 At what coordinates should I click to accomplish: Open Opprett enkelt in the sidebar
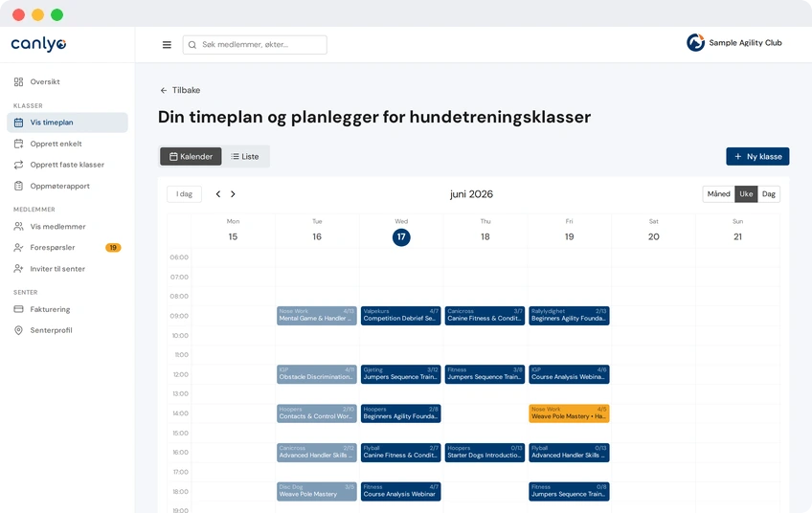[67, 144]
